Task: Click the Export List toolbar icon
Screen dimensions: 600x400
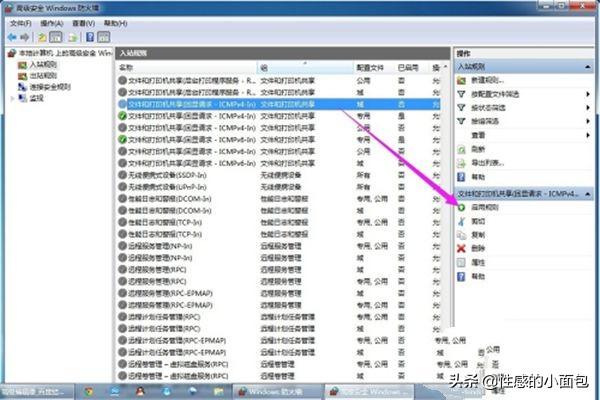Action: 72,37
